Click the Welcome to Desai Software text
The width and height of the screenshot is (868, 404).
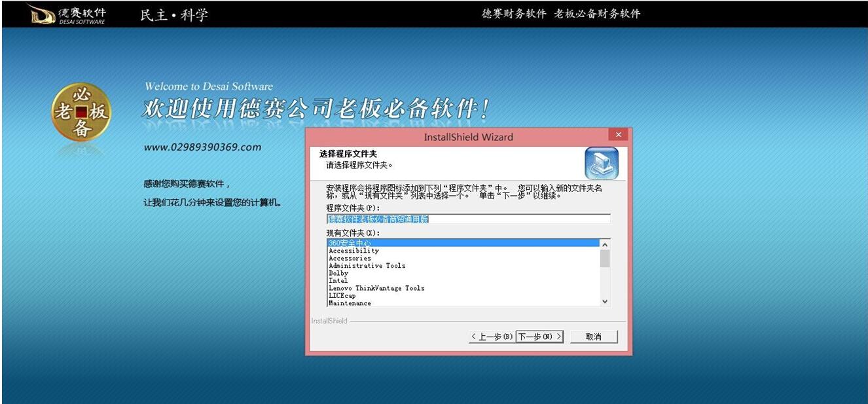coord(209,86)
